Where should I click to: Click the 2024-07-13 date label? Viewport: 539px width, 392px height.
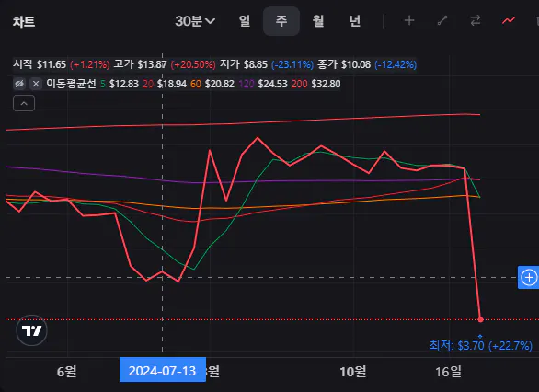(163, 371)
